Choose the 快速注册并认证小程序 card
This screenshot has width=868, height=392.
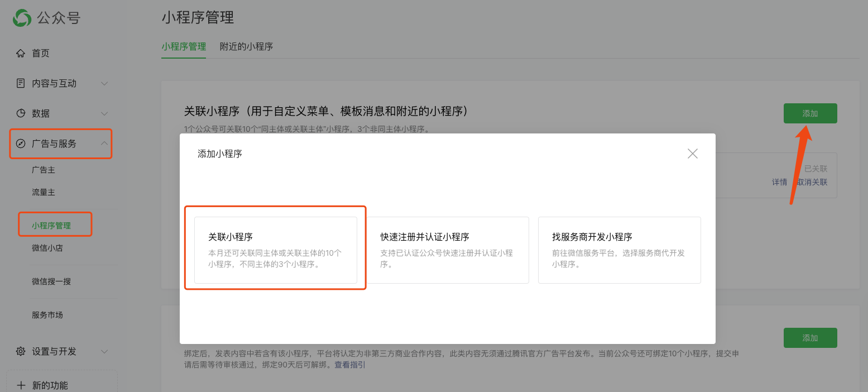(448, 250)
